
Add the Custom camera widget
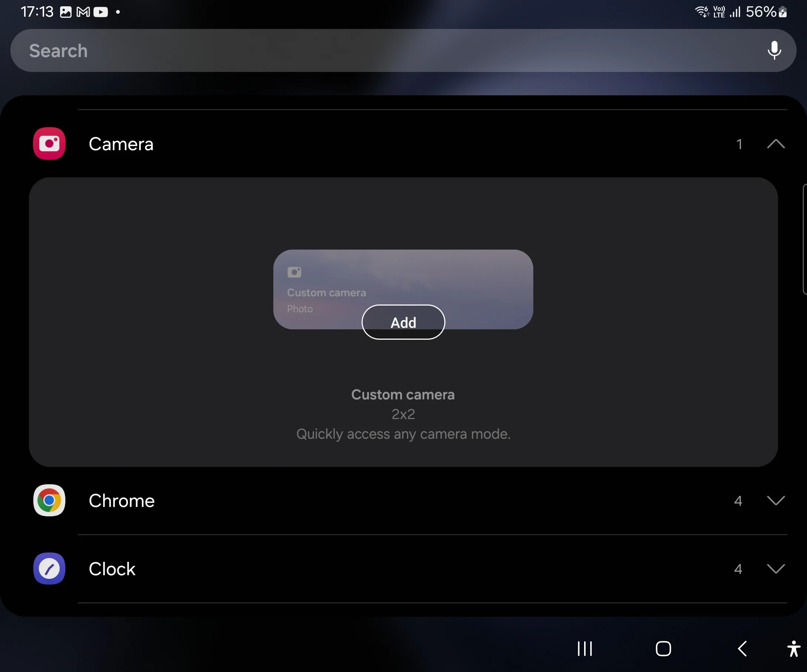(403, 322)
